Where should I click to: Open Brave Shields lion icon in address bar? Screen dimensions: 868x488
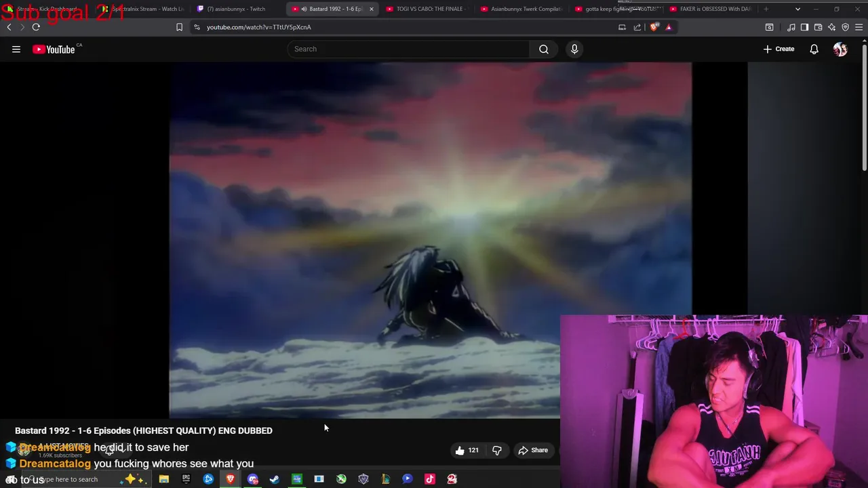tap(654, 27)
